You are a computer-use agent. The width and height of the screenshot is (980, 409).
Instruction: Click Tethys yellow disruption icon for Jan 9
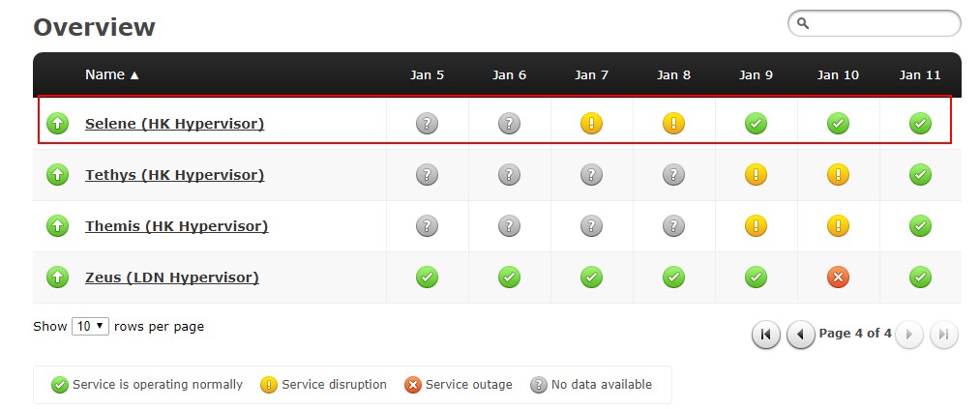[x=756, y=175]
